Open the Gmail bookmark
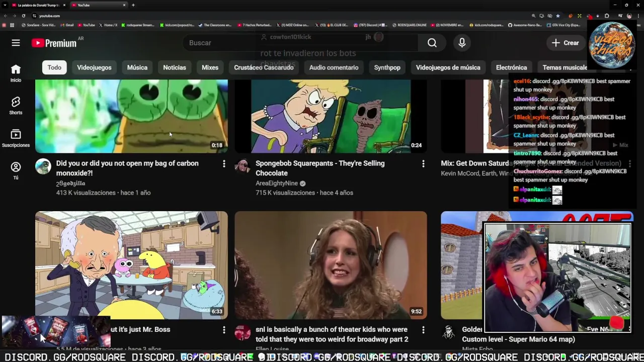Screen dimensions: 644x362 click(x=67, y=25)
